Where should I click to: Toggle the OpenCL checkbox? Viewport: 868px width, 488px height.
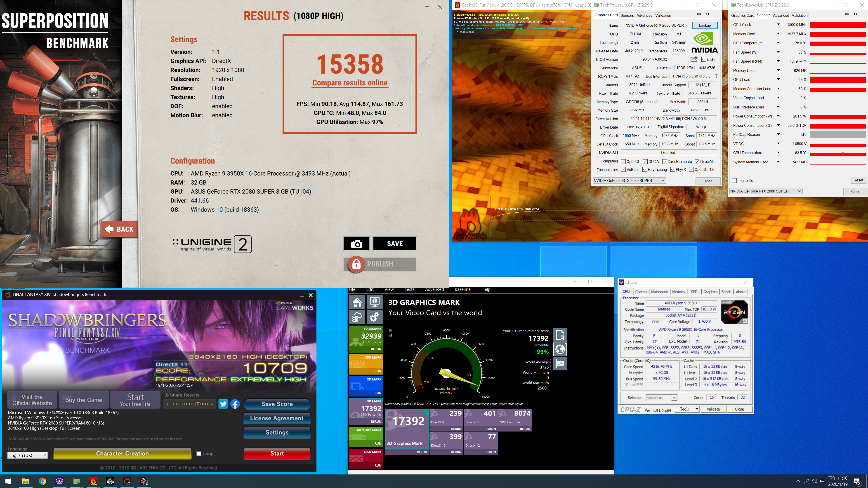(623, 162)
